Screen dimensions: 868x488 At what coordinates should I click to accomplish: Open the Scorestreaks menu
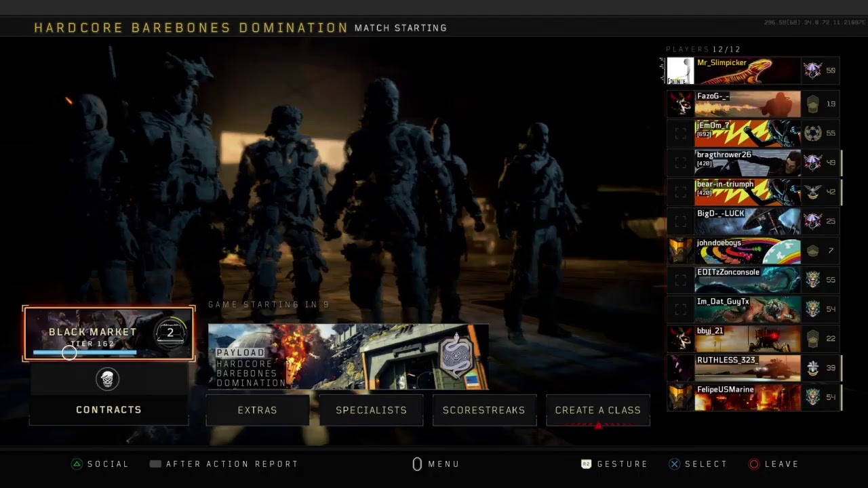[x=484, y=410]
